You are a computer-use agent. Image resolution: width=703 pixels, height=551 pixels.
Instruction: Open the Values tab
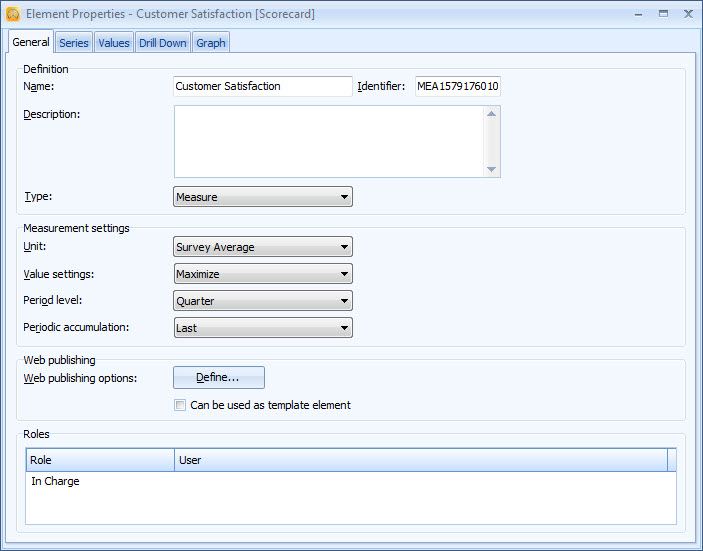pos(113,43)
